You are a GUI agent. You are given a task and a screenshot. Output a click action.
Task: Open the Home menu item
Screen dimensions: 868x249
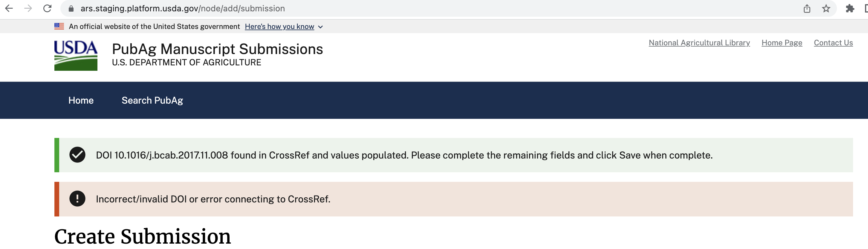pos(81,100)
